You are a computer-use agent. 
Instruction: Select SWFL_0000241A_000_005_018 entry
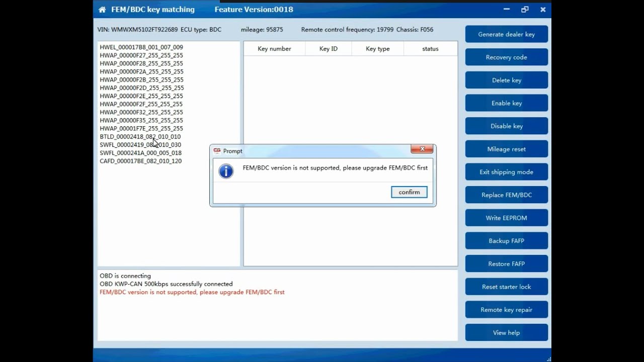click(141, 153)
